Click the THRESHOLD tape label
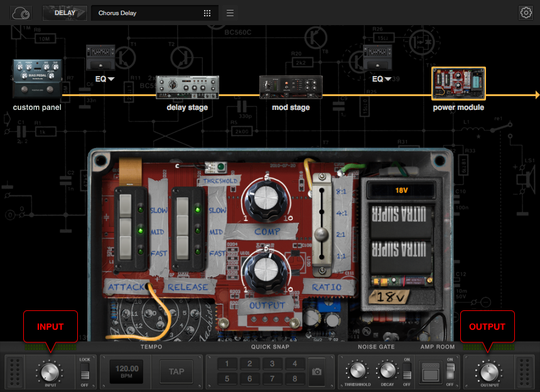 pos(219,181)
